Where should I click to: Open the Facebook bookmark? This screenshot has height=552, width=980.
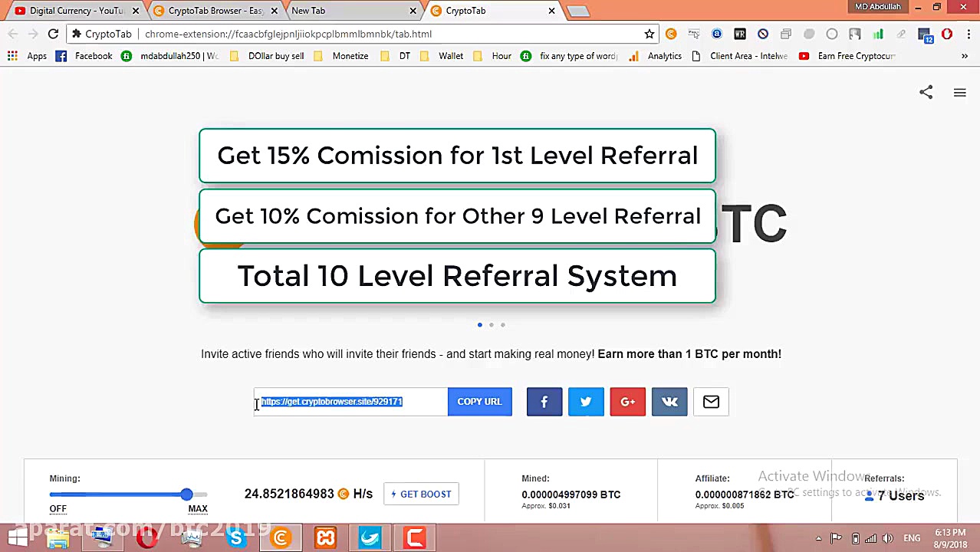coord(84,56)
